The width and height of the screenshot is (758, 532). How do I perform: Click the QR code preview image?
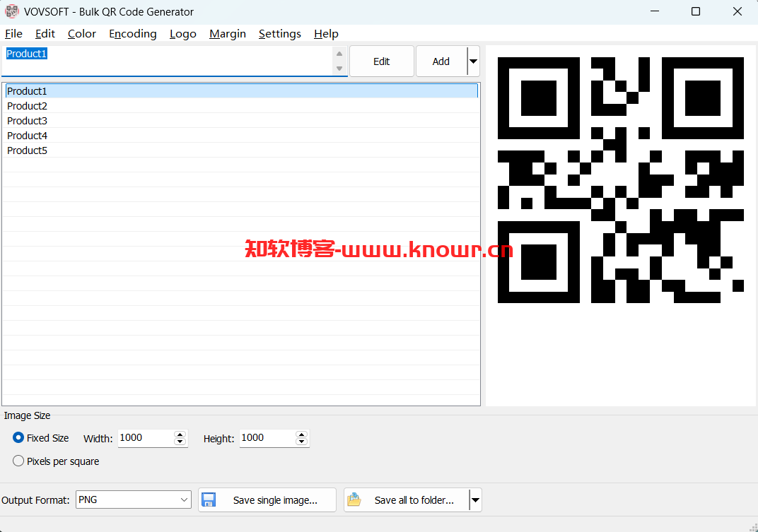pyautogui.click(x=621, y=180)
